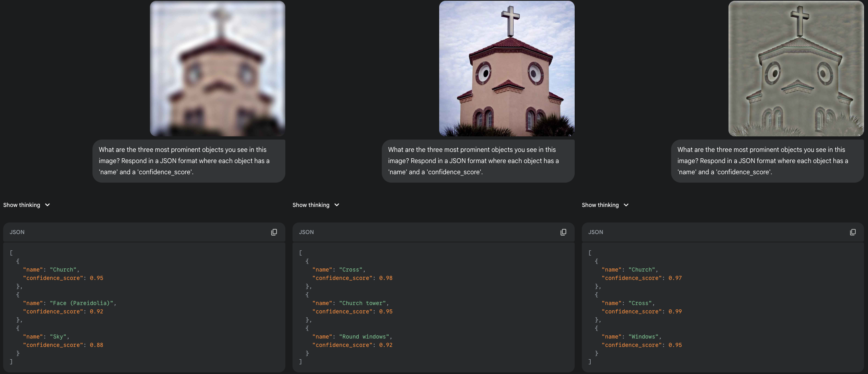Image resolution: width=868 pixels, height=374 pixels.
Task: Click the JSON label of the first code block
Action: [17, 232]
